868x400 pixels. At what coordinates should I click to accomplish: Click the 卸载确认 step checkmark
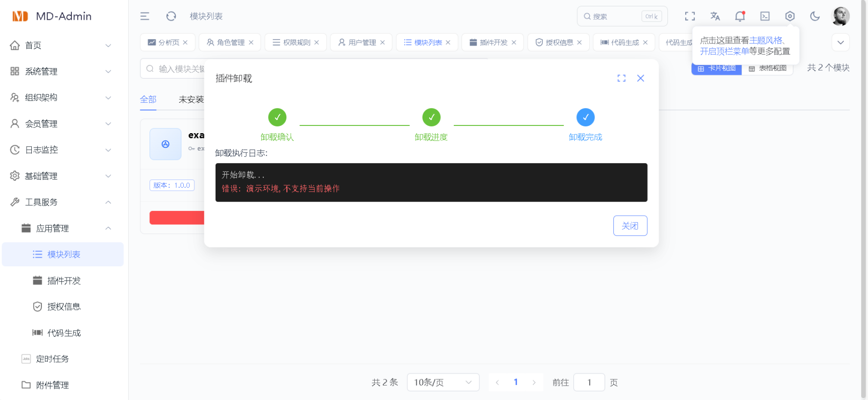[277, 117]
